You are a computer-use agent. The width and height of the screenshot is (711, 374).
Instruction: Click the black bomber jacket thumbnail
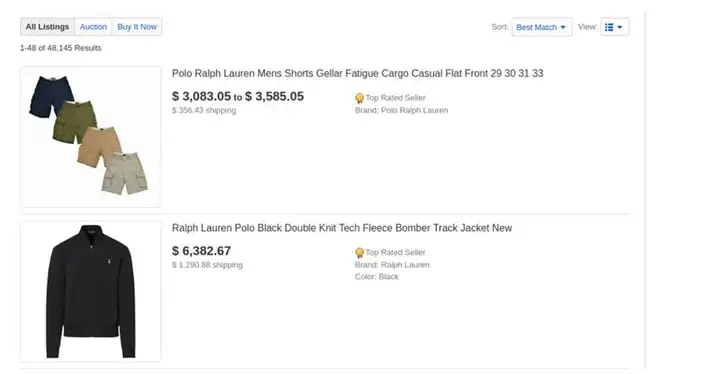(91, 291)
